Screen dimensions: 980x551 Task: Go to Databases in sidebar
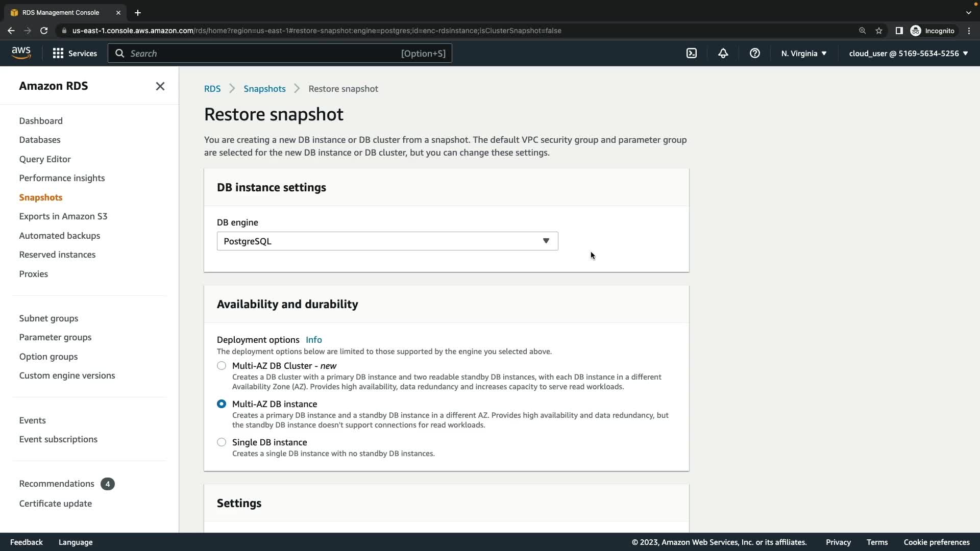point(40,140)
